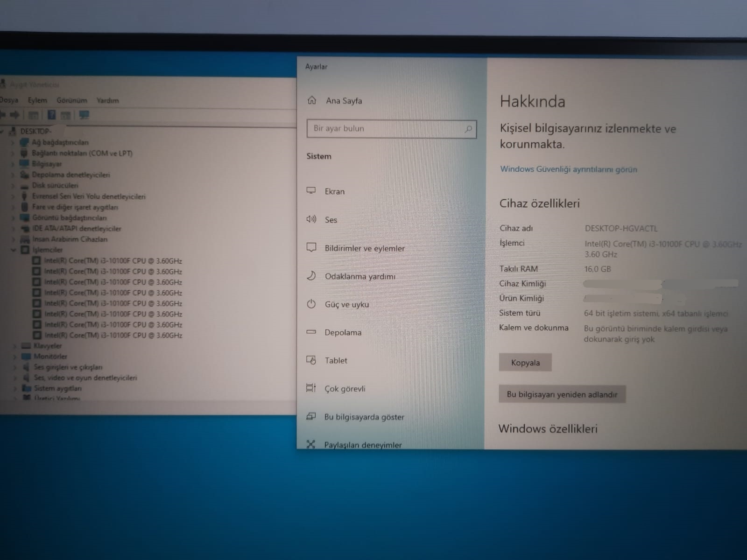The width and height of the screenshot is (747, 560).
Task: Click the search magnifier icon
Action: point(468,129)
